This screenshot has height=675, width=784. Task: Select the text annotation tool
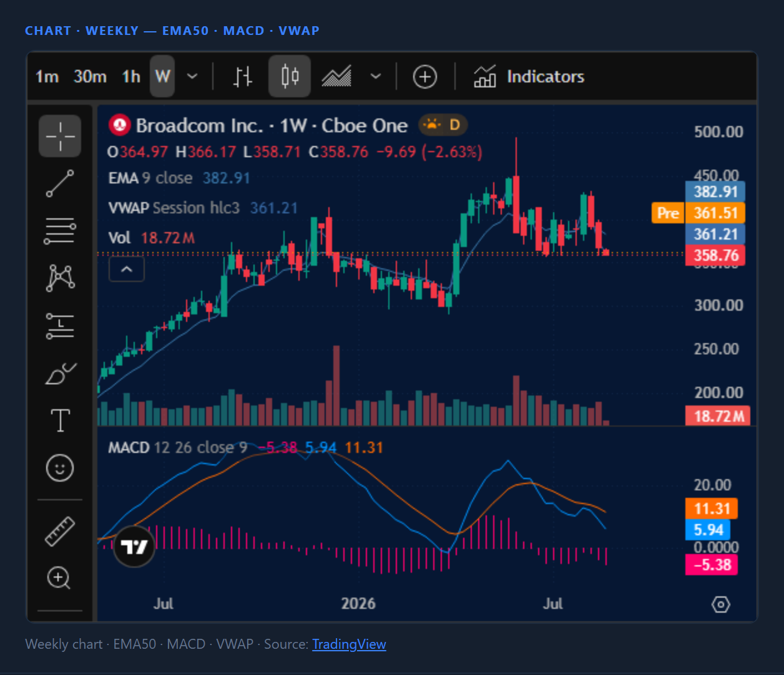point(60,420)
